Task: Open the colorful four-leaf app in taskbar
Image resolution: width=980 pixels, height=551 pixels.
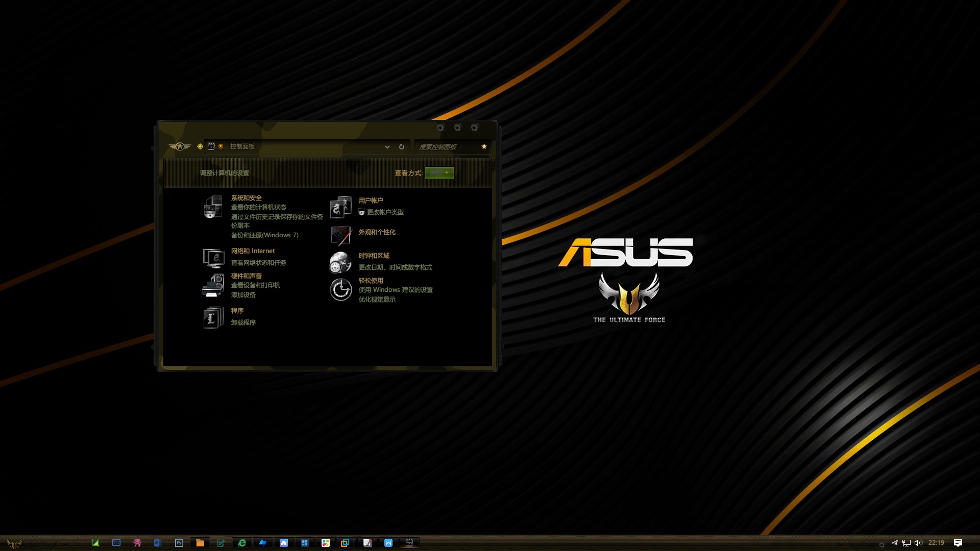Action: tap(326, 543)
